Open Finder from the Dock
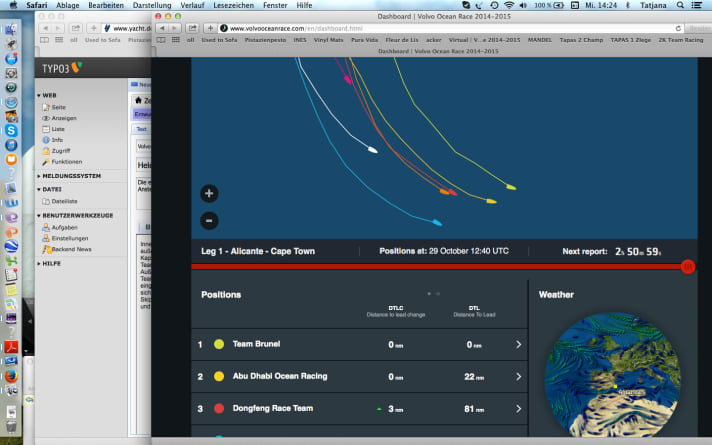712x445 pixels. [x=11, y=30]
